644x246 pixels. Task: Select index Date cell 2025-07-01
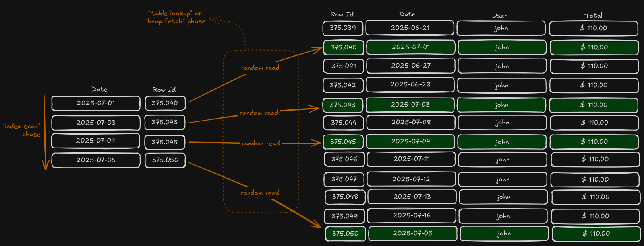(x=96, y=103)
